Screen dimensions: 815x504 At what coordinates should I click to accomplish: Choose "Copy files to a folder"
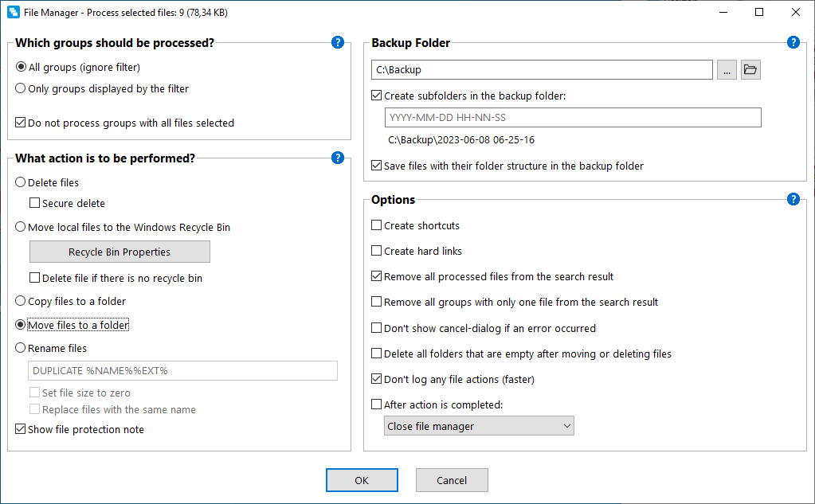(x=19, y=301)
